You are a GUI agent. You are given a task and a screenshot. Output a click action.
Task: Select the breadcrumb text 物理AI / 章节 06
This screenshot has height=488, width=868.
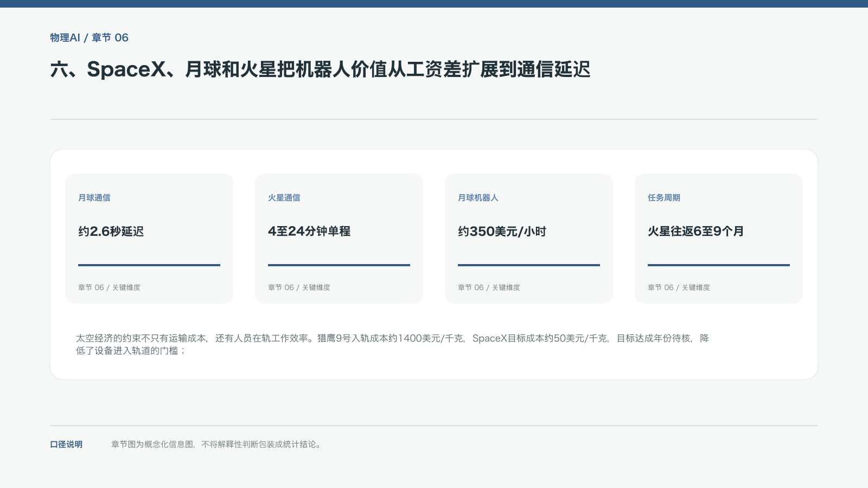89,38
